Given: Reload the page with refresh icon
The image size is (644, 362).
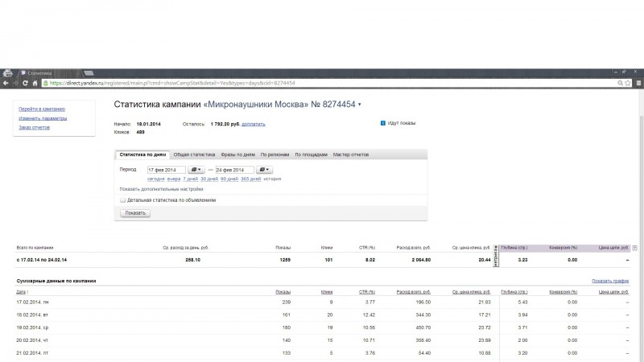Looking at the screenshot, I should 25,83.
